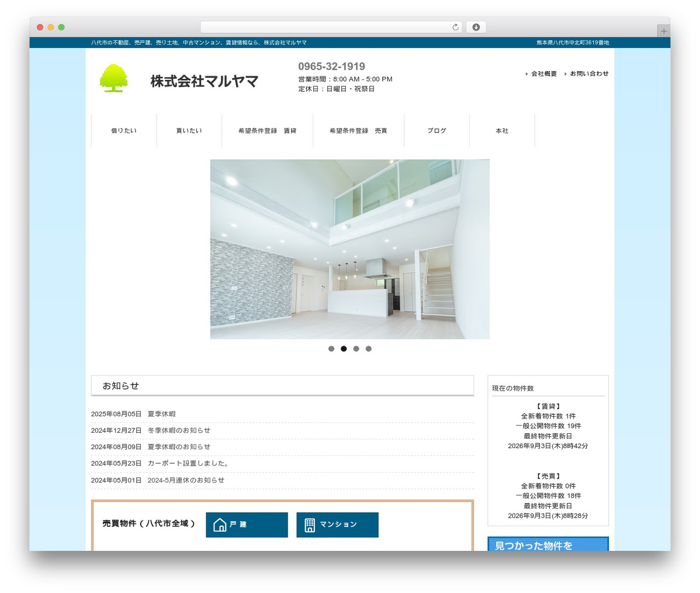This screenshot has height=593, width=700.
Task: Click the green tree logo
Action: point(114,78)
